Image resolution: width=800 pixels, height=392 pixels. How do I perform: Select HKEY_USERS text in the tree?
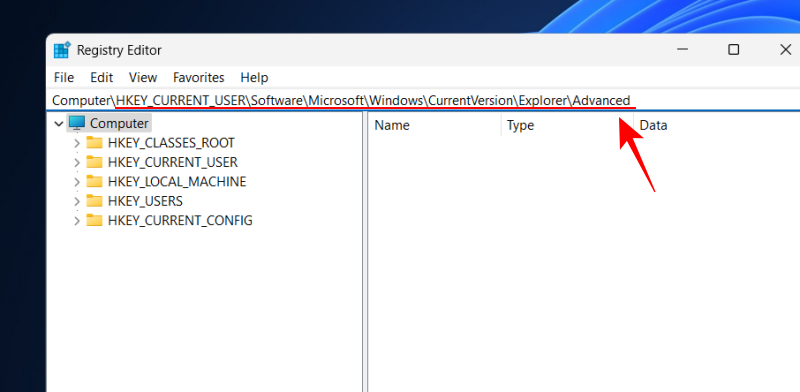pyautogui.click(x=145, y=201)
